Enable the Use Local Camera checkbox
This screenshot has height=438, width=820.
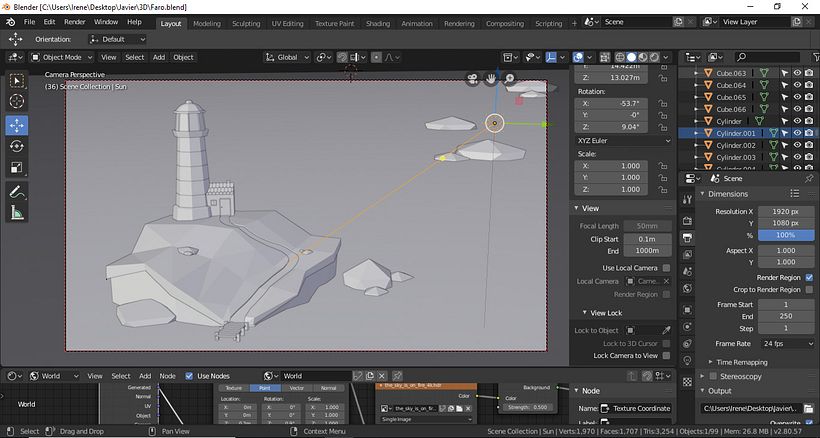[x=667, y=268]
